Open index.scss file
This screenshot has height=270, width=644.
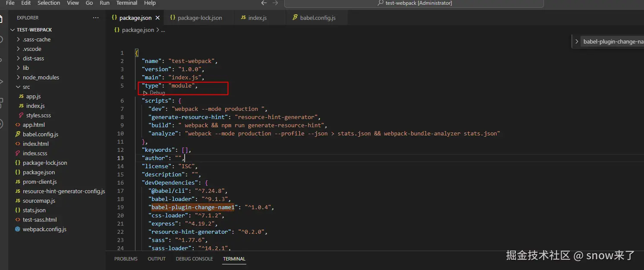tap(58, 153)
